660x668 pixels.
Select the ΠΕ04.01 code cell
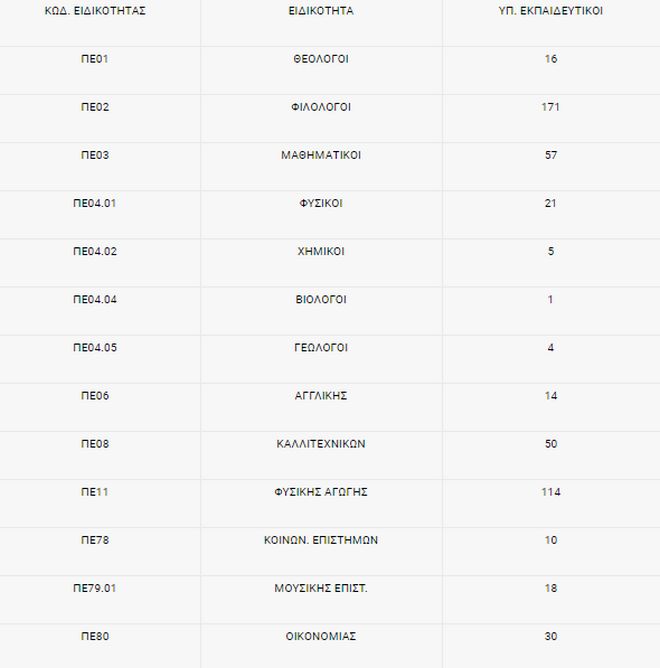[95, 203]
